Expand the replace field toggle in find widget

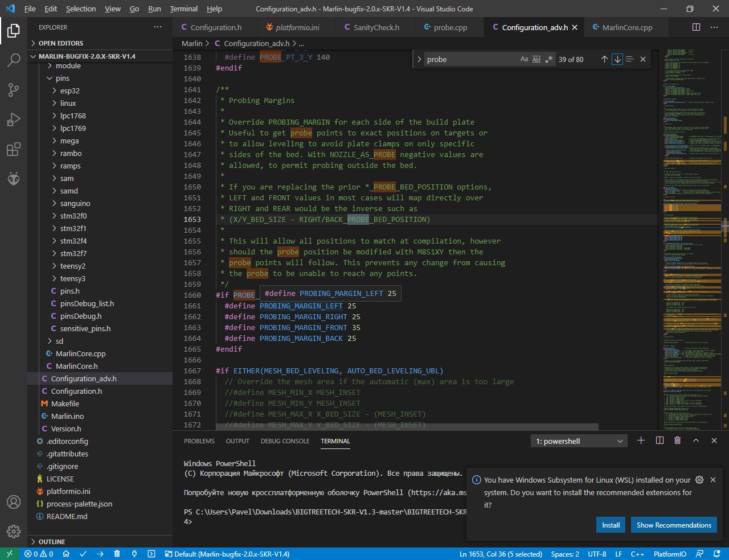click(420, 59)
